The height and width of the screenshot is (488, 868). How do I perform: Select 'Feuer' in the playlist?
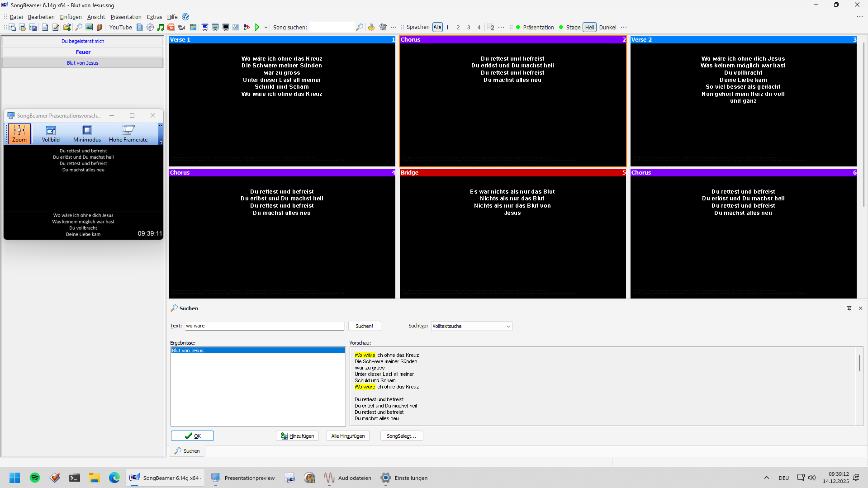click(83, 52)
